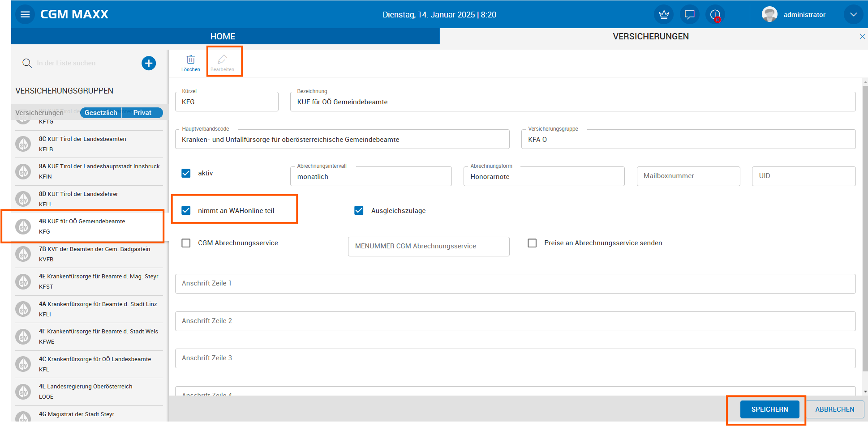Open the hamburger main menu
This screenshot has width=868, height=426.
(25, 14)
